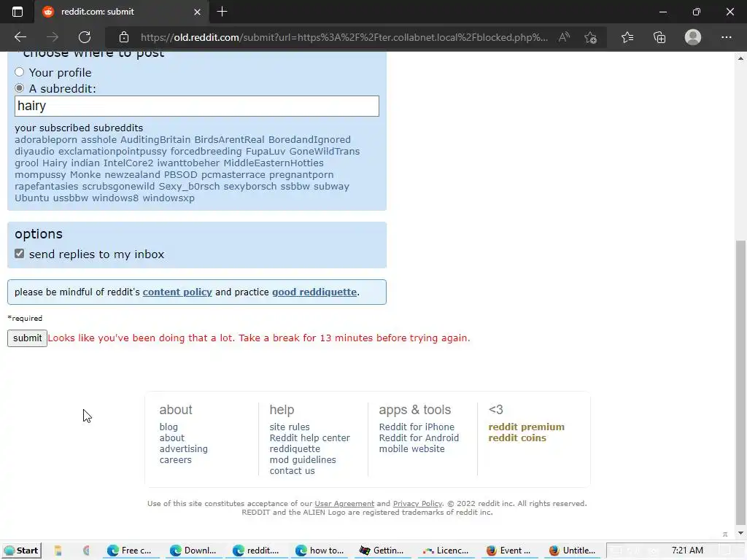Open the Collections panel

(x=659, y=37)
